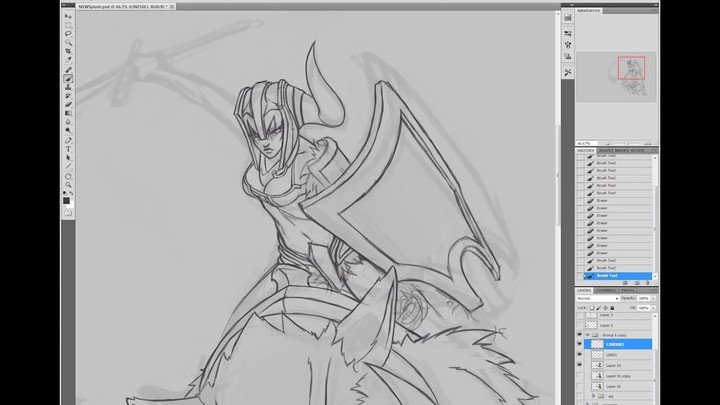Select the highlighted Brush Tool history state
The image size is (720, 405).
(618, 276)
